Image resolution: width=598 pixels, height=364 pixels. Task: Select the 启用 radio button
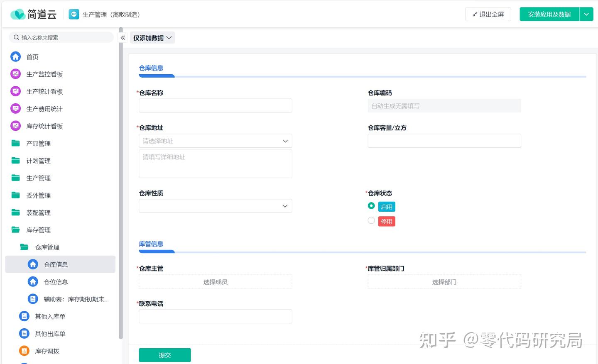point(371,206)
